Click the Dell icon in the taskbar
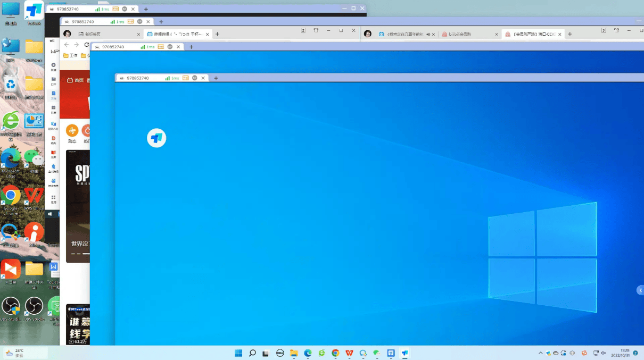This screenshot has width=644, height=360. coord(280,353)
